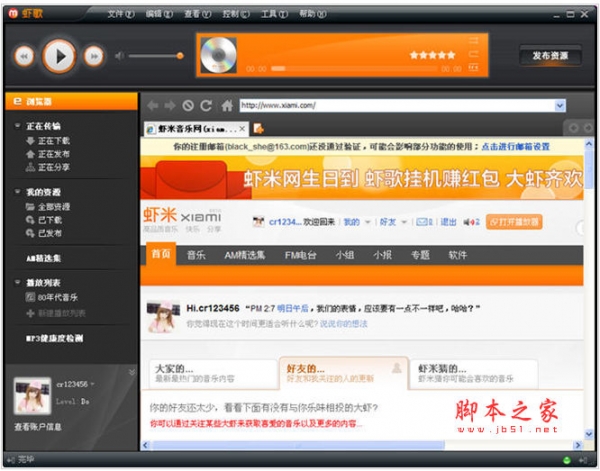Screen dimensions: 600x471
Task: Click the URL address field
Action: (397, 105)
